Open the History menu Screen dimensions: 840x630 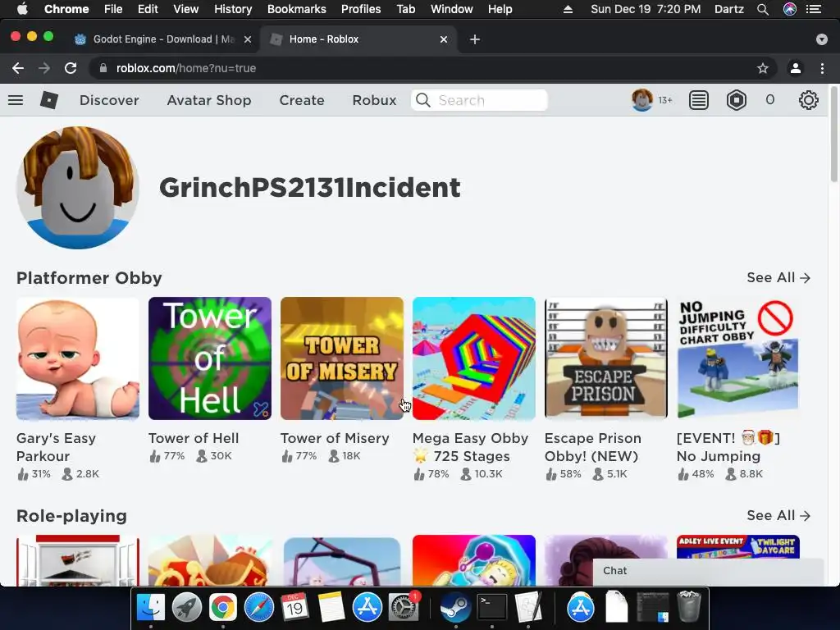pyautogui.click(x=232, y=9)
